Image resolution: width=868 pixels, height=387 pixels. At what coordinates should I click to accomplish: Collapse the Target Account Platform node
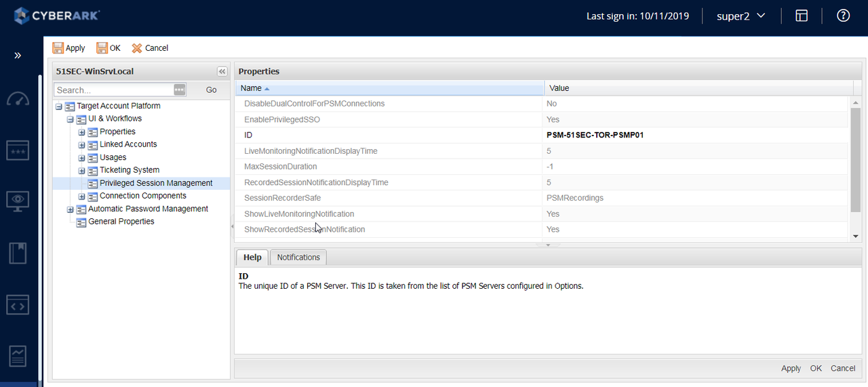(x=59, y=106)
